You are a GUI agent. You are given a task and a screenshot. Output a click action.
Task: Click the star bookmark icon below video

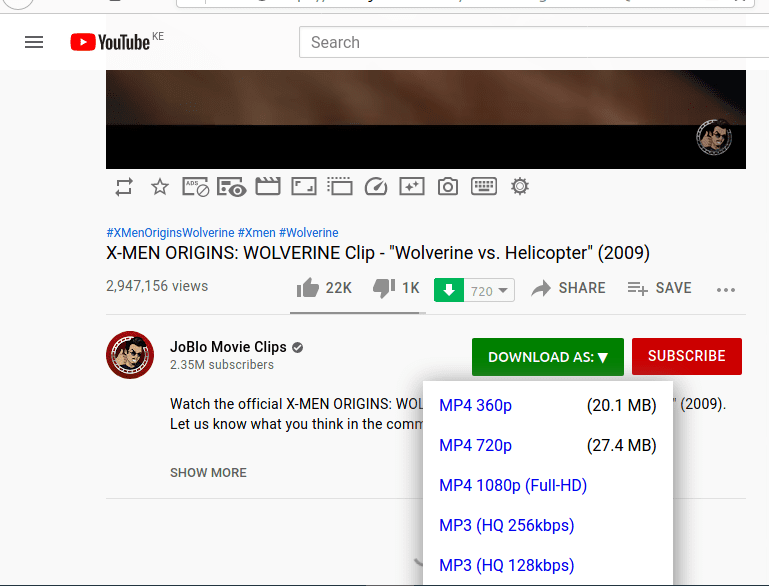click(x=159, y=186)
